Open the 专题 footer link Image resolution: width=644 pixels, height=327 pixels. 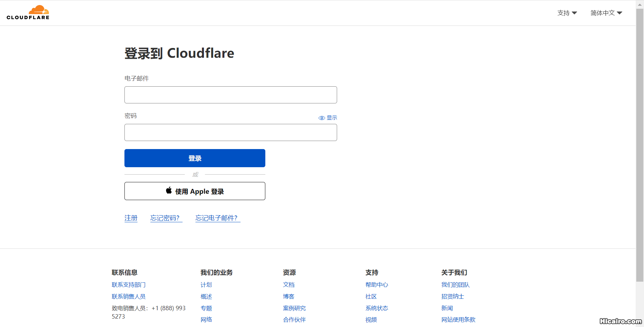(206, 308)
